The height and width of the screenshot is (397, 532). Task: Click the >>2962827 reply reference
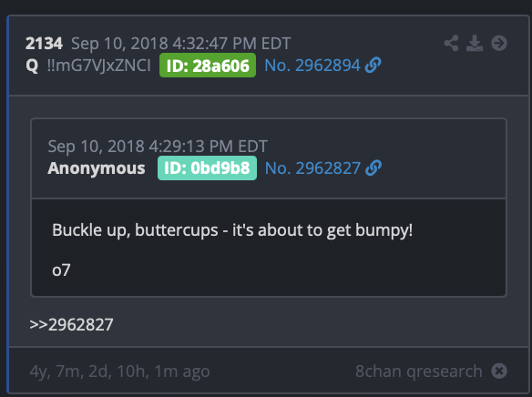(71, 325)
